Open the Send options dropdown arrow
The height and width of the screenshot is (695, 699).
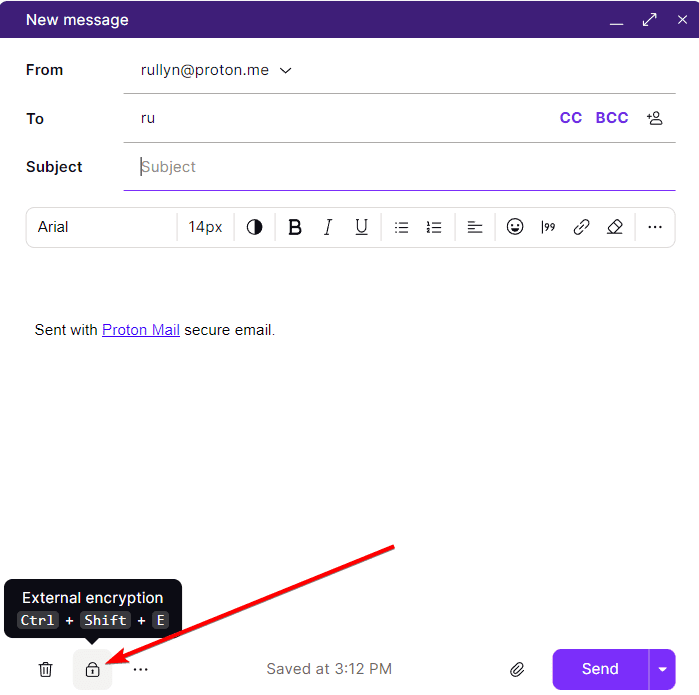coord(662,669)
